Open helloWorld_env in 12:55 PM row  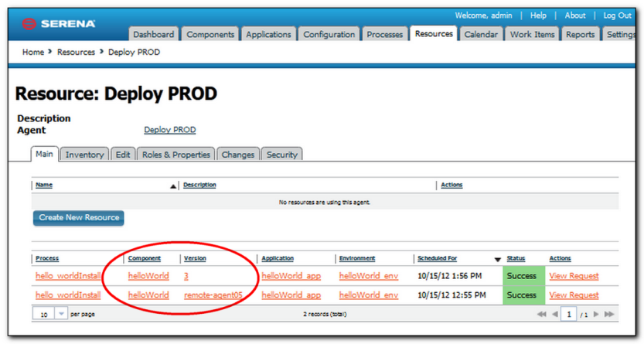pyautogui.click(x=369, y=295)
